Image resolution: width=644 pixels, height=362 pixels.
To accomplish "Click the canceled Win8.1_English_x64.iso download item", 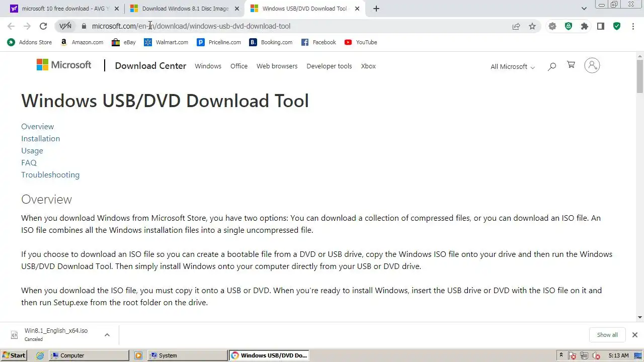I will click(x=55, y=335).
